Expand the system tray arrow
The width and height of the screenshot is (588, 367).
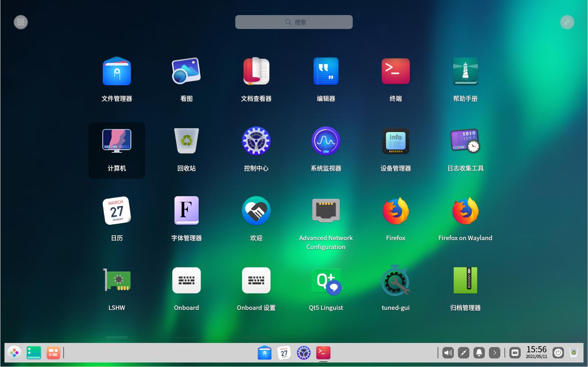(x=495, y=353)
